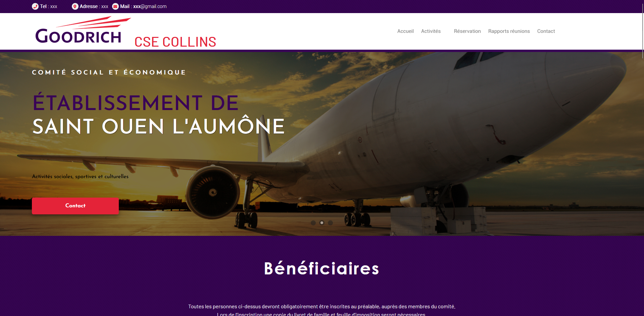Image resolution: width=644 pixels, height=316 pixels.
Task: Click the Tel : xxx phone text
Action: click(49, 6)
